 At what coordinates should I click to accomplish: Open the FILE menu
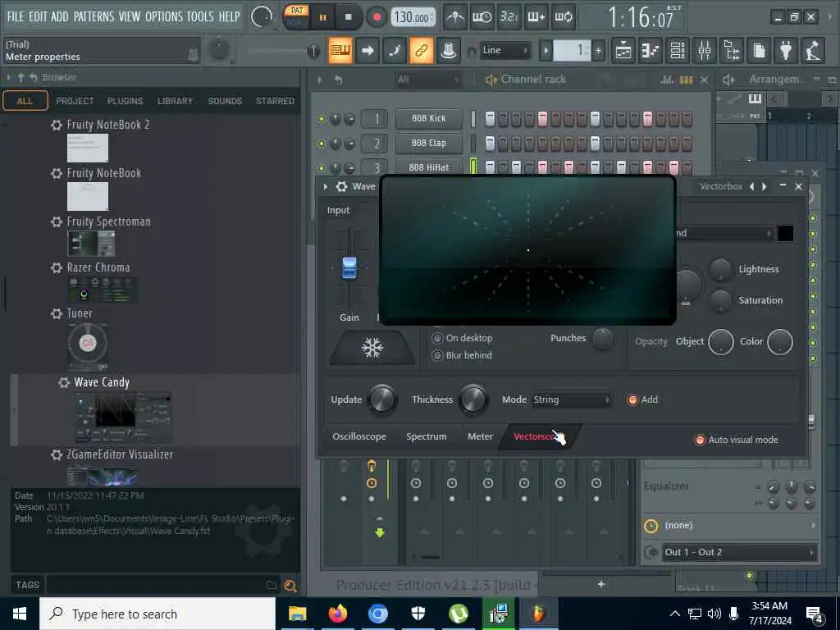pyautogui.click(x=15, y=16)
